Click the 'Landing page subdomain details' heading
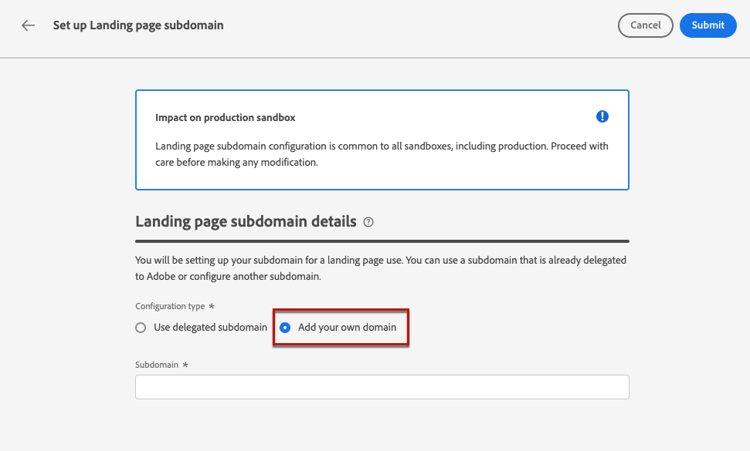Viewport: 750px width, 451px height. point(245,221)
